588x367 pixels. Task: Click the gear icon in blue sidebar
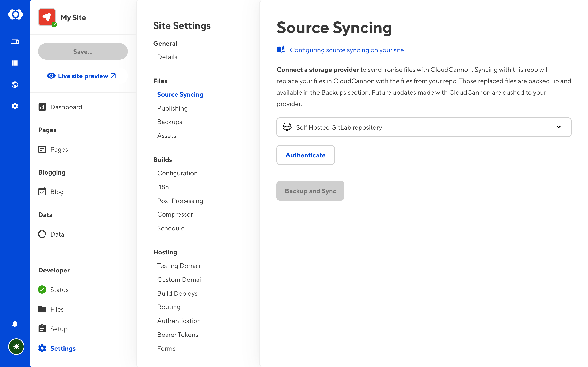point(15,106)
